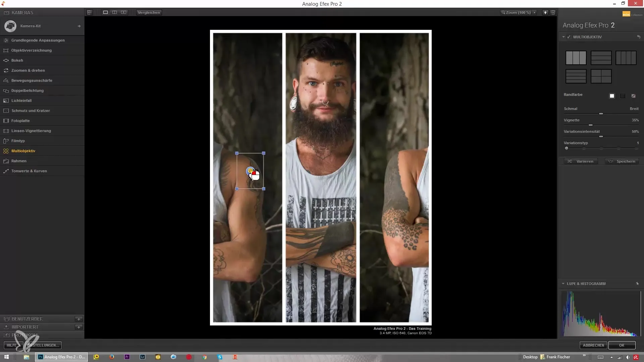Choose three vertical panels layout
644x362 pixels.
click(576, 58)
